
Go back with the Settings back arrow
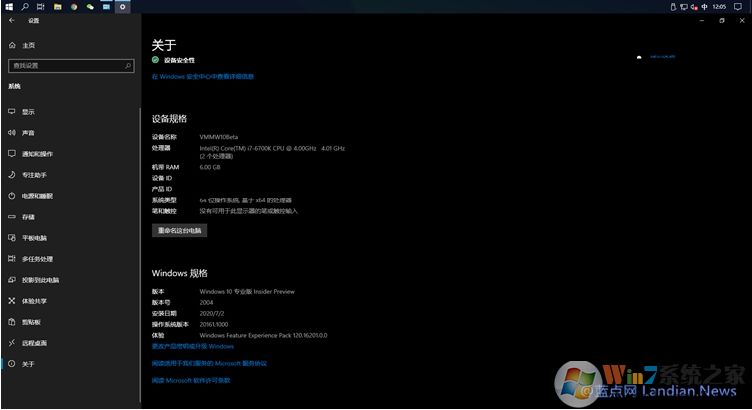click(12, 21)
